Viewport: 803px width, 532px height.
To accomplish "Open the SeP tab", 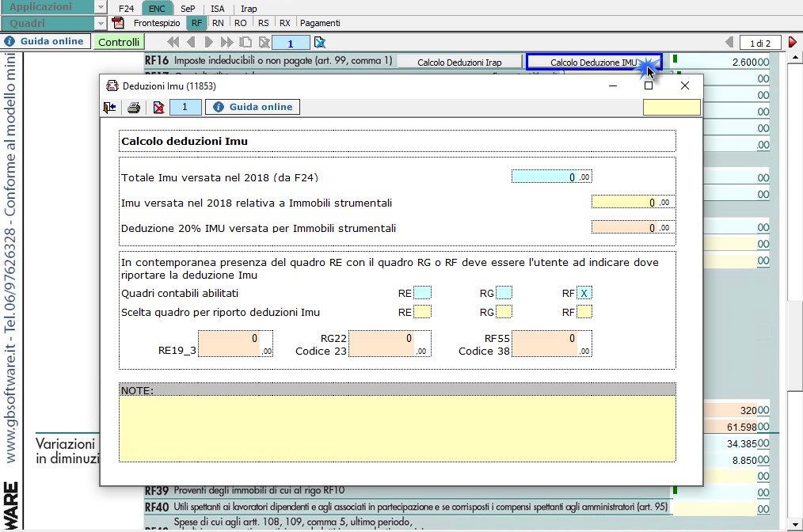I will (x=188, y=9).
